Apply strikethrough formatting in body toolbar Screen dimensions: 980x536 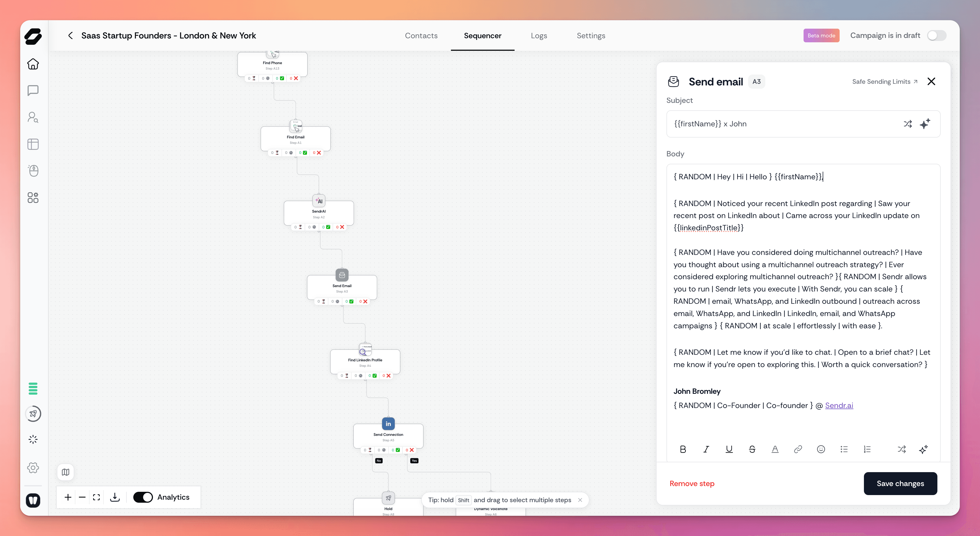pyautogui.click(x=752, y=449)
